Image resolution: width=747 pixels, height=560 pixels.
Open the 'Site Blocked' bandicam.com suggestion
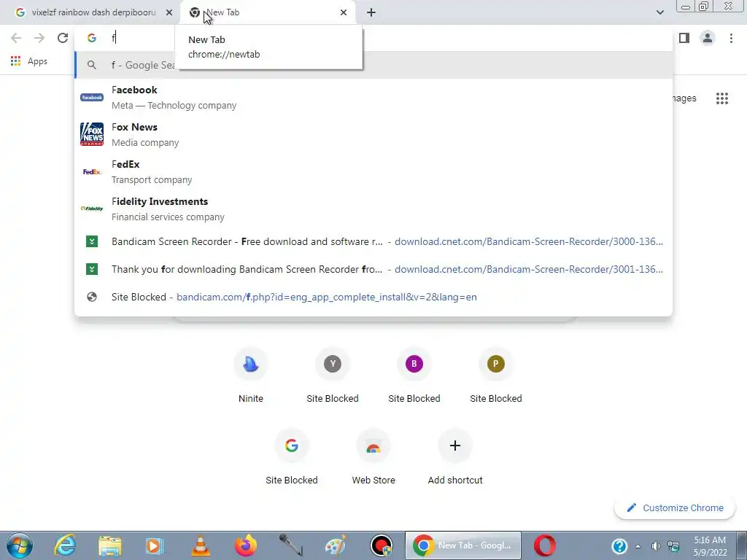click(x=373, y=297)
